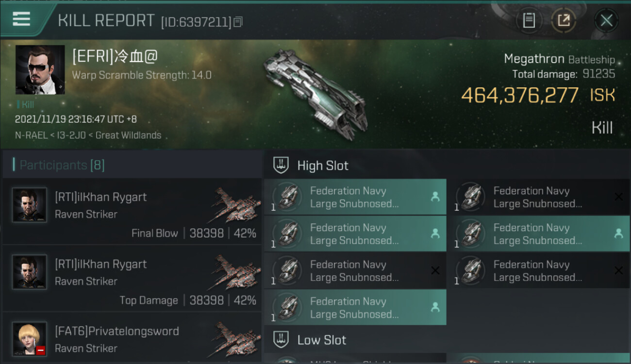Share the kill report externally
This screenshot has height=364, width=631.
pos(564,20)
